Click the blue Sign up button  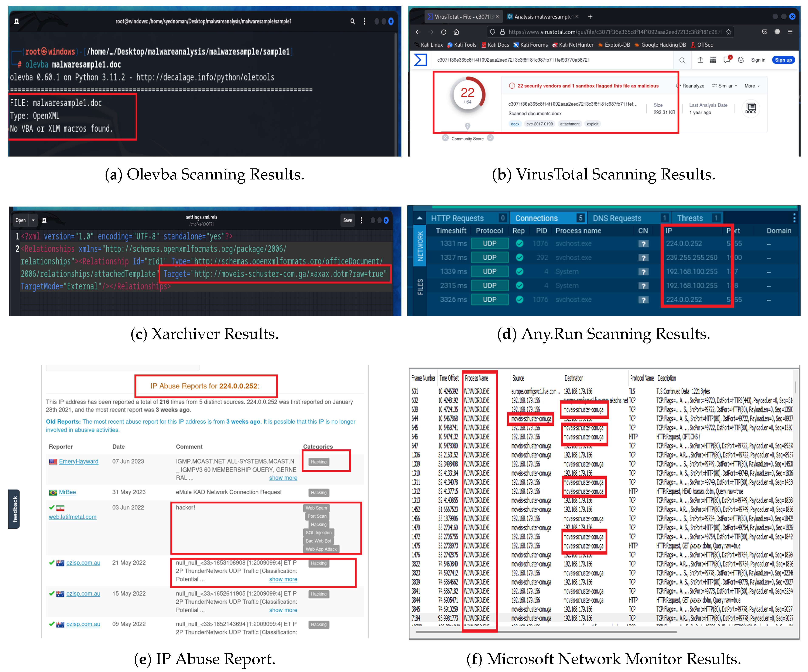[x=783, y=60]
